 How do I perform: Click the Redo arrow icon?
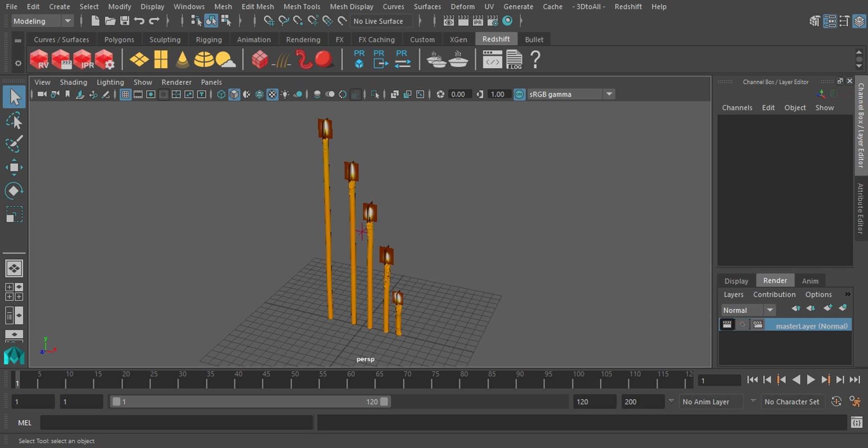point(154,21)
